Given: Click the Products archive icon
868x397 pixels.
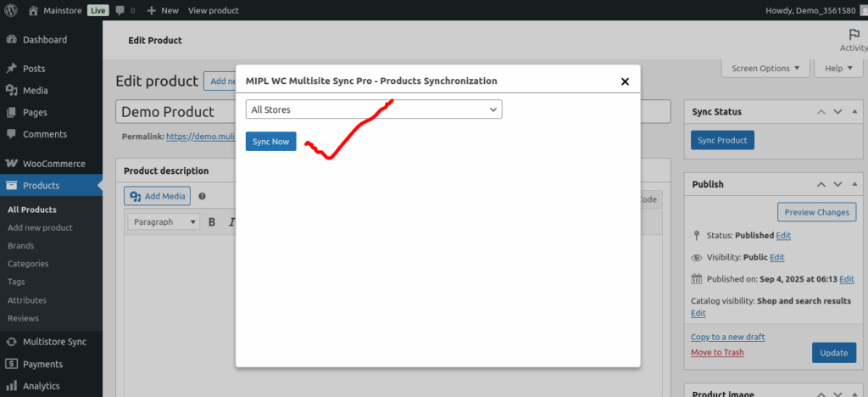Looking at the screenshot, I should (x=11, y=186).
